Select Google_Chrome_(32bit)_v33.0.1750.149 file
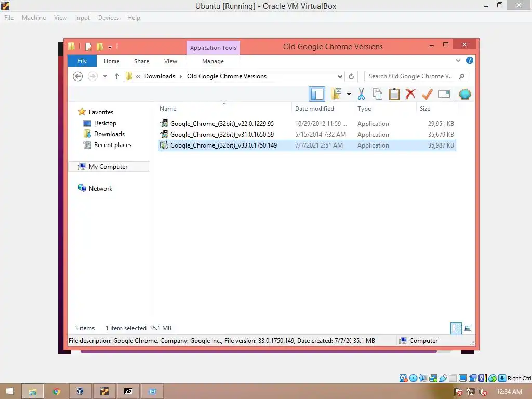This screenshot has height=399, width=532. click(x=307, y=145)
